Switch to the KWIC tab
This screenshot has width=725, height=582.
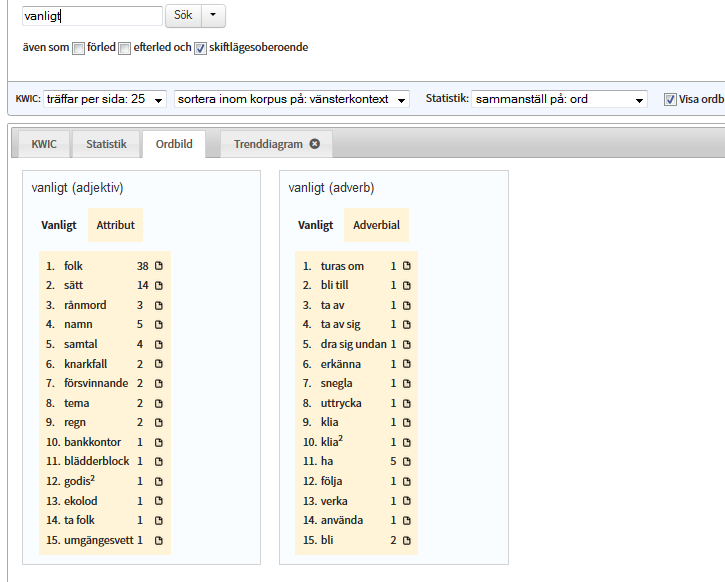point(44,144)
